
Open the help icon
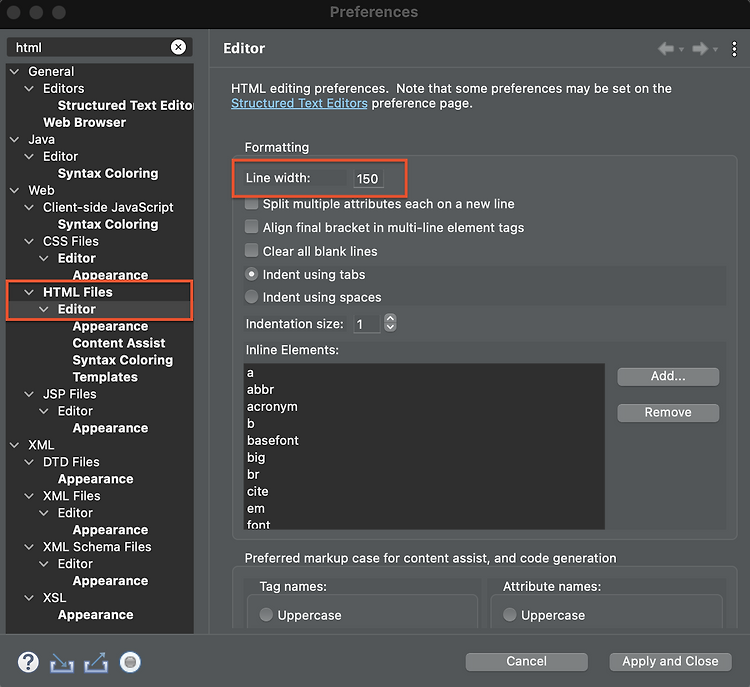28,662
